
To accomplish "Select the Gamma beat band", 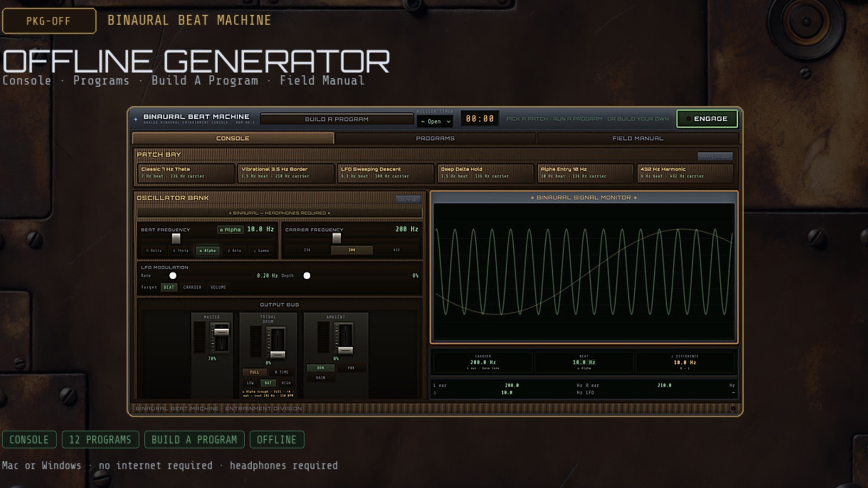I will pyautogui.click(x=261, y=251).
